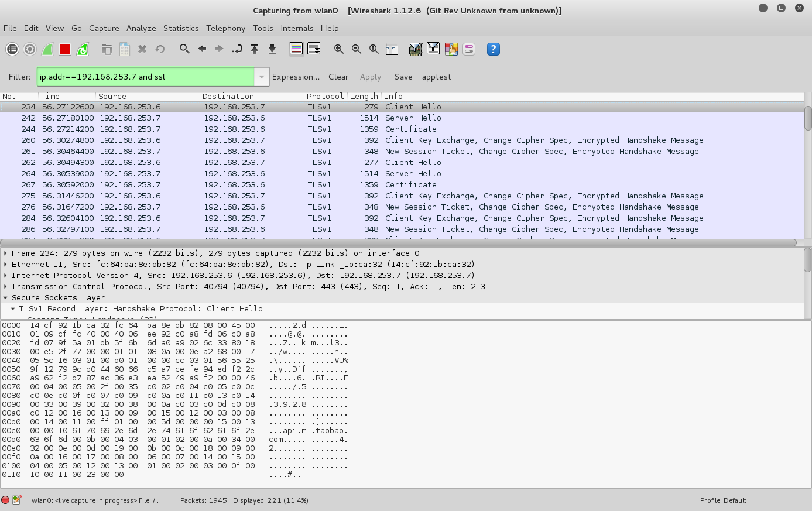812x511 pixels.
Task: Zoom in on packet text
Action: tap(339, 49)
